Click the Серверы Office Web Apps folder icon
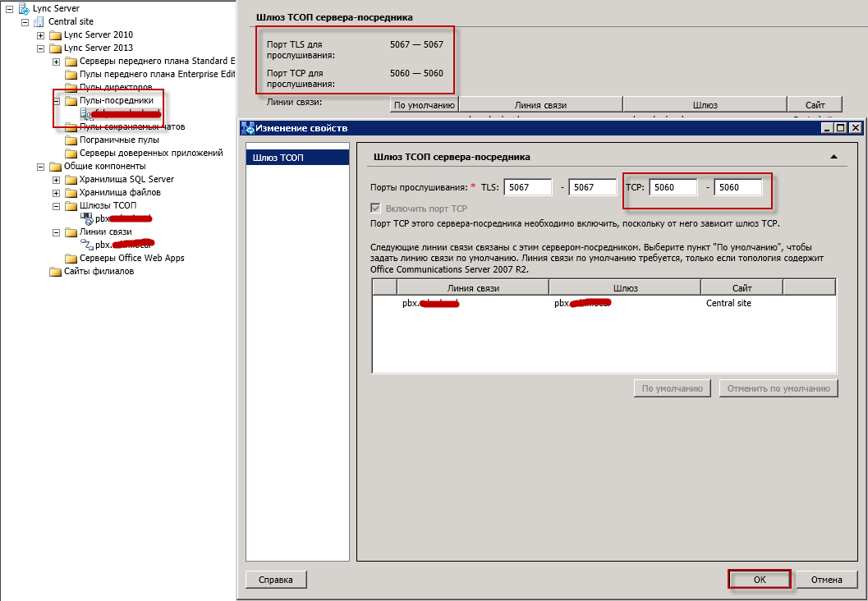Image resolution: width=868 pixels, height=601 pixels. [71, 258]
